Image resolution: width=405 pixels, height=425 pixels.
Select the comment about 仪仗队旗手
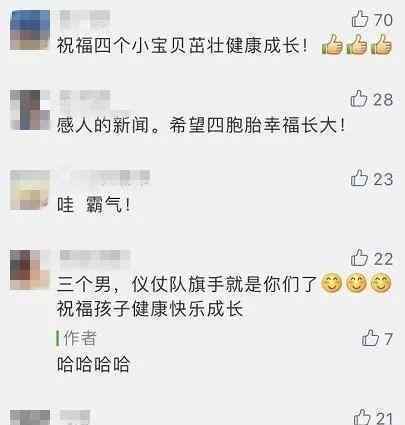[x=224, y=296]
